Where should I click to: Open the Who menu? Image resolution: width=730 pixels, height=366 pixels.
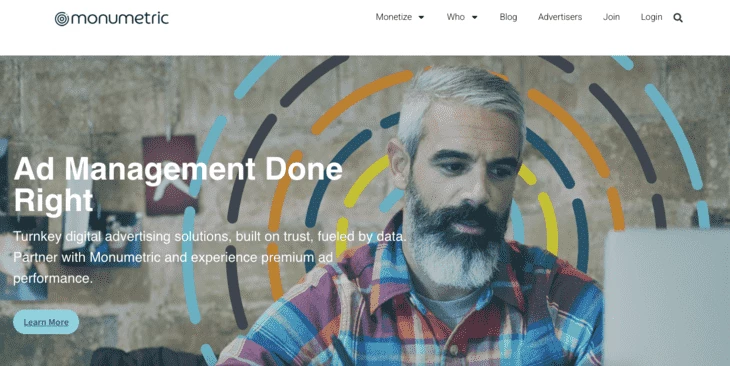click(x=456, y=17)
